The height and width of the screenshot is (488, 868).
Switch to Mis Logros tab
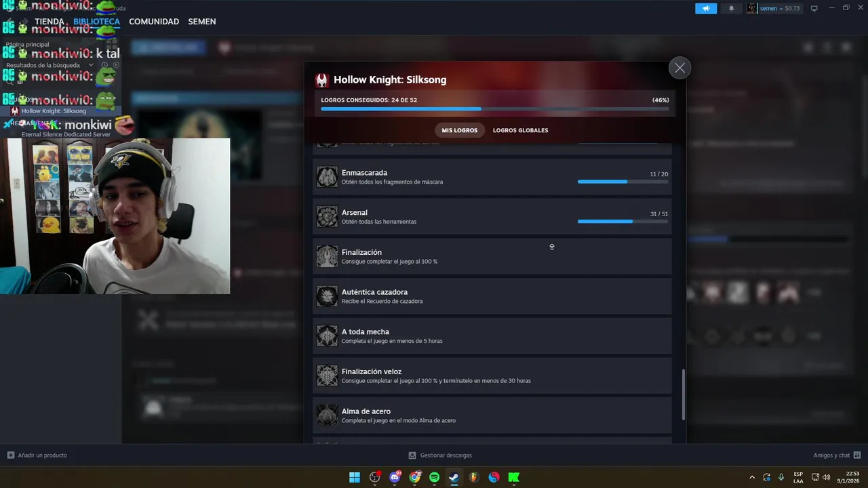[460, 130]
